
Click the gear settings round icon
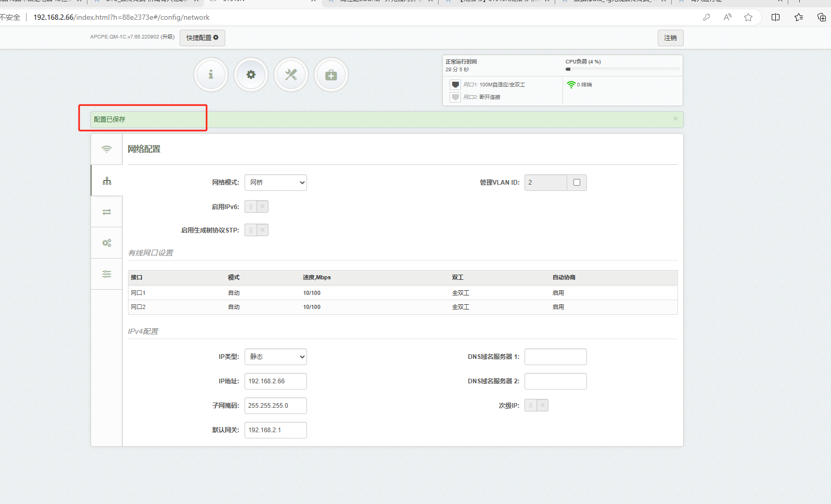[x=251, y=75]
